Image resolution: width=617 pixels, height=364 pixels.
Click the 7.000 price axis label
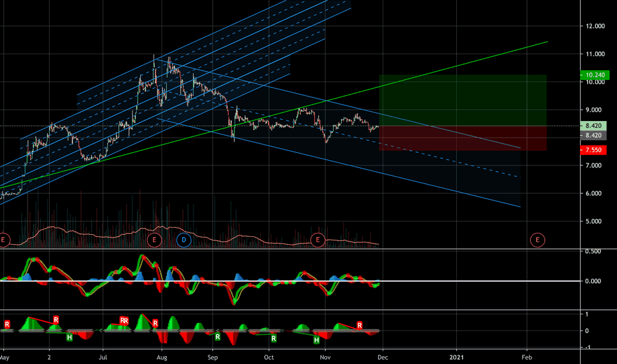(593, 165)
